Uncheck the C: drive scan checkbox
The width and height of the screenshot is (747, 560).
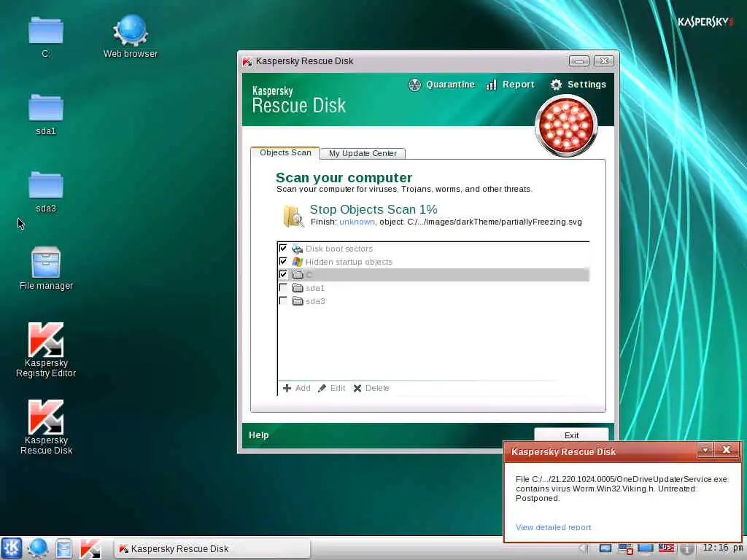283,274
